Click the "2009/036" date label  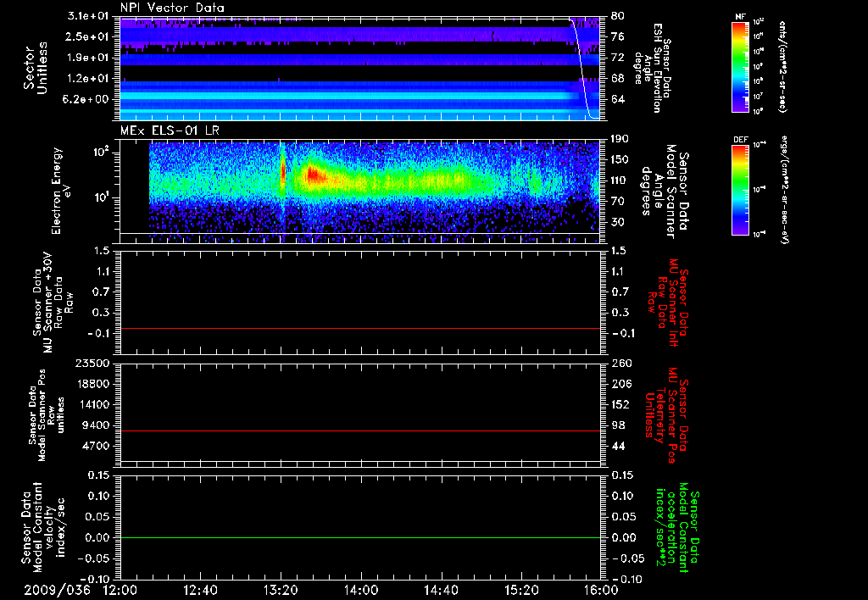point(57,590)
